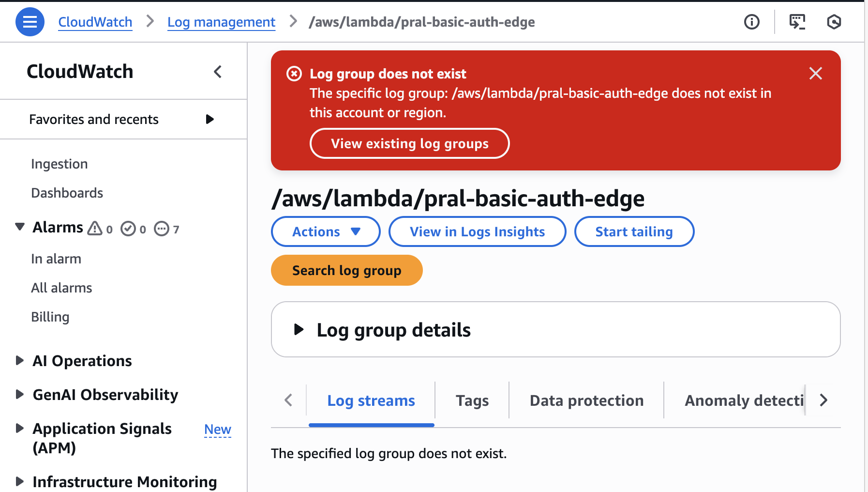Click the Log management breadcrumb link
This screenshot has width=868, height=492.
221,22
